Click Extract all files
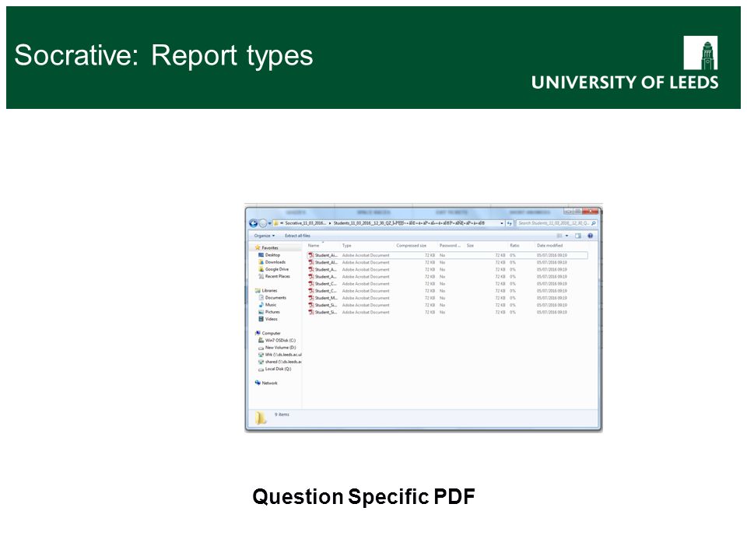The width and height of the screenshot is (747, 560). [297, 236]
